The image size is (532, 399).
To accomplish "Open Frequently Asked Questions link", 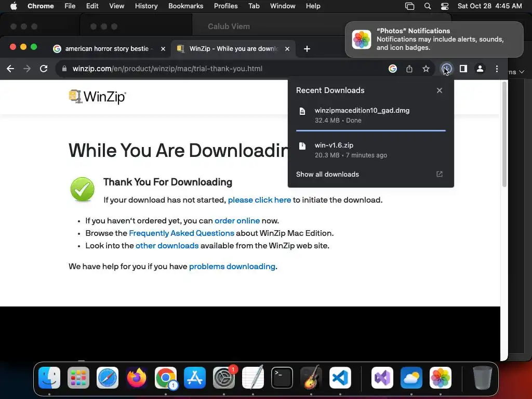I will pos(181,233).
